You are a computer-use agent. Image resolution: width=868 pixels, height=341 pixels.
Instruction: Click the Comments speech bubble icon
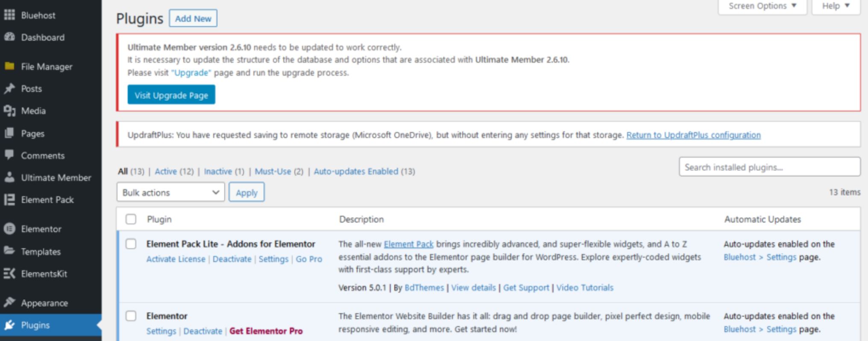9,155
